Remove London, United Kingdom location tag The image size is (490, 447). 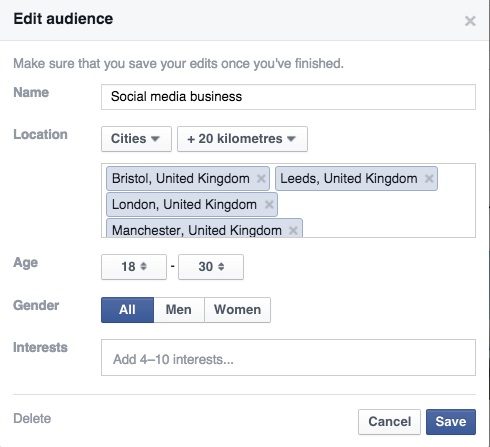click(x=269, y=204)
